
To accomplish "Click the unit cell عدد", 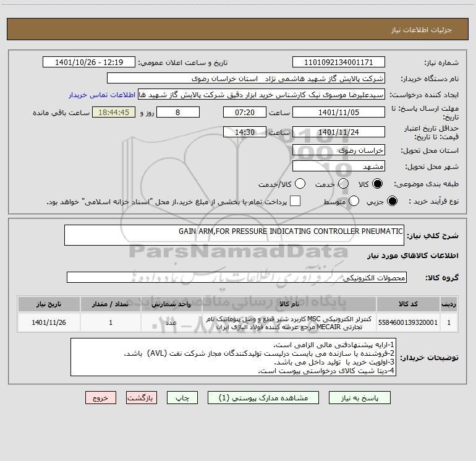I will 171,322.
